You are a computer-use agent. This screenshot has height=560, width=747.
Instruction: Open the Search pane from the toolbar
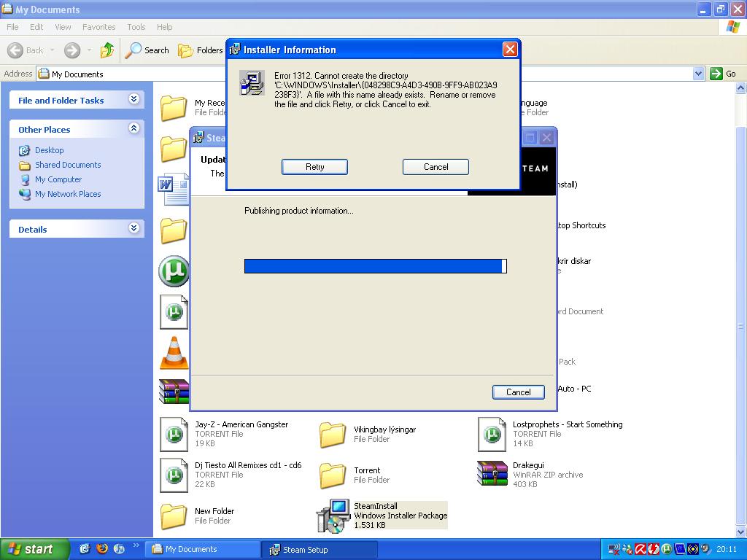coord(147,50)
